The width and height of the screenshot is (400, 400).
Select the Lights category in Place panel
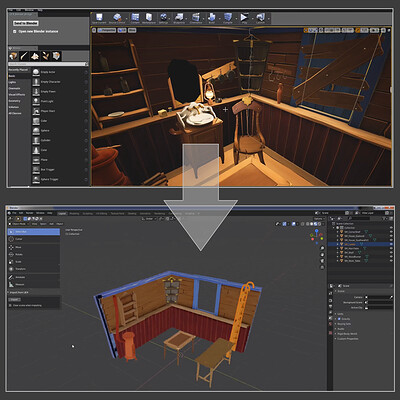(12, 82)
